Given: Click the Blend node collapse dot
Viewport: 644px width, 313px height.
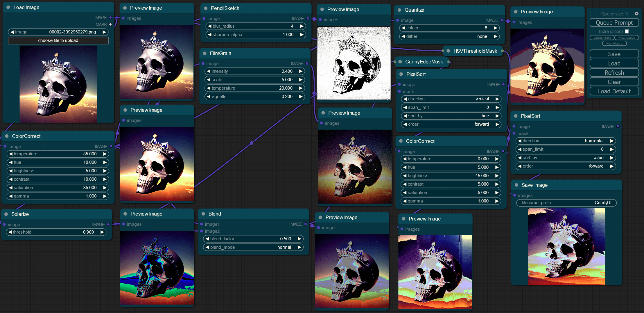Looking at the screenshot, I should (x=203, y=214).
